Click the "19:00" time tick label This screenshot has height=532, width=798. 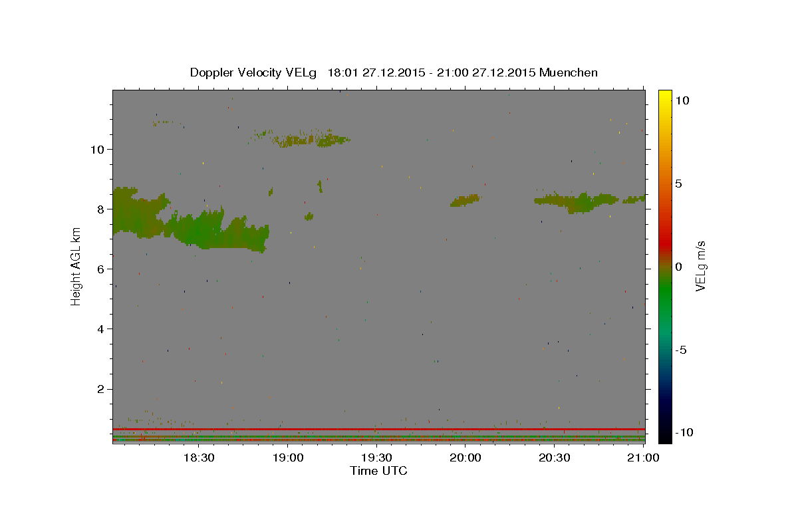click(x=287, y=458)
